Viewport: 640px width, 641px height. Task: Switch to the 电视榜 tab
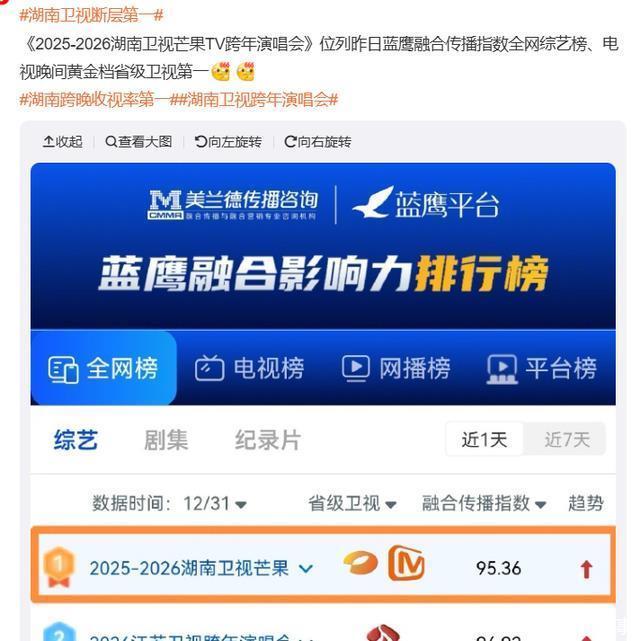(x=249, y=368)
